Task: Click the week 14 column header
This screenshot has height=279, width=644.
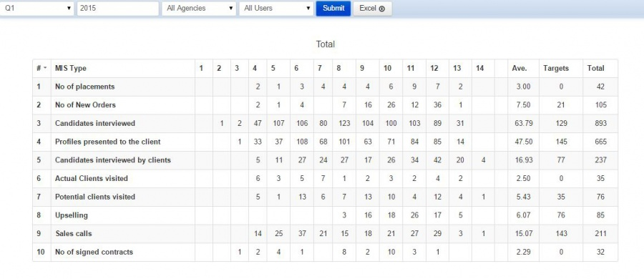Action: [x=479, y=68]
